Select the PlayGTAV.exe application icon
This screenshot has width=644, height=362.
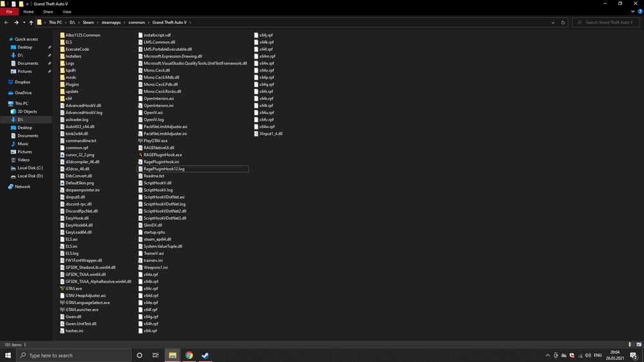click(140, 140)
